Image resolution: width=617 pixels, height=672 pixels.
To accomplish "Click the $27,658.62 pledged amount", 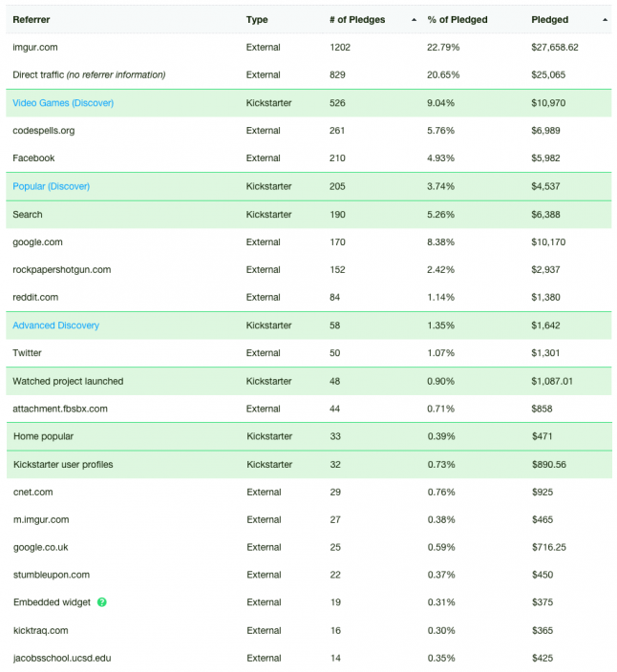I will [x=554, y=47].
